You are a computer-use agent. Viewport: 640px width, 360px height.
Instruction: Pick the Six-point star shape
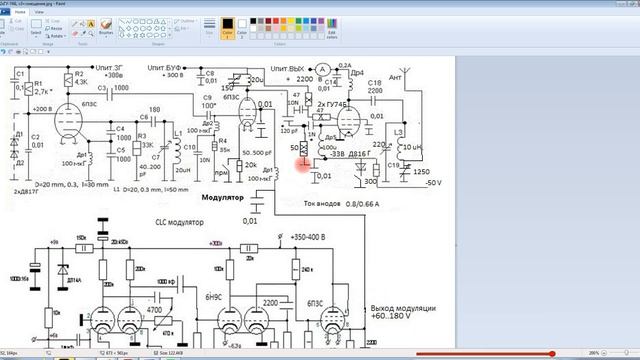pos(142,35)
